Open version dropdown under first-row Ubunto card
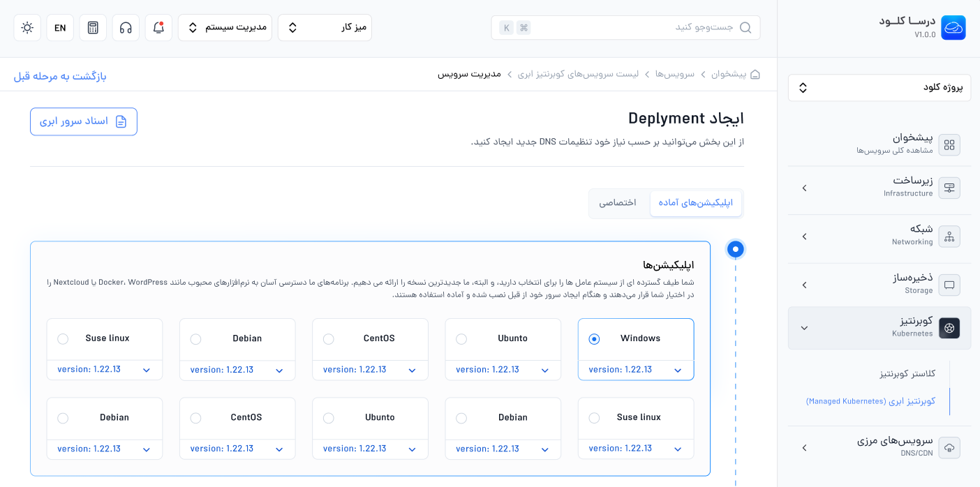Image resolution: width=980 pixels, height=487 pixels. [503, 370]
